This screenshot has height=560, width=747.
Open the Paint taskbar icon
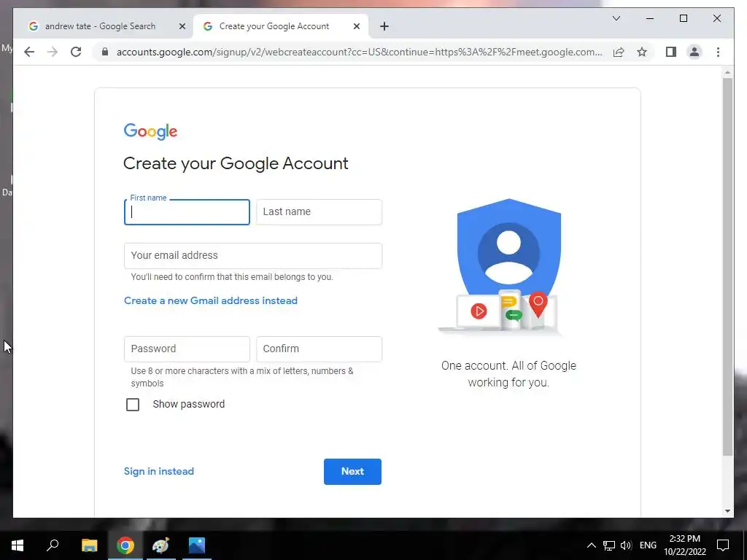click(x=160, y=545)
